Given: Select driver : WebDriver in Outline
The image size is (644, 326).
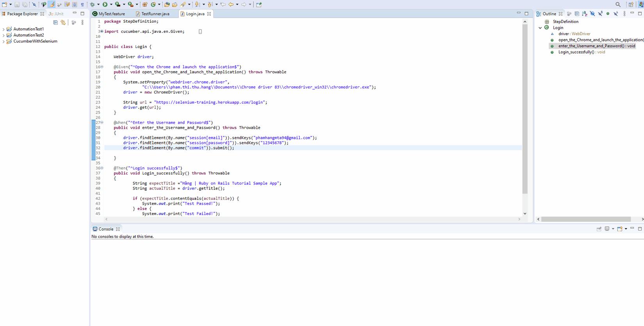Looking at the screenshot, I should click(x=574, y=34).
